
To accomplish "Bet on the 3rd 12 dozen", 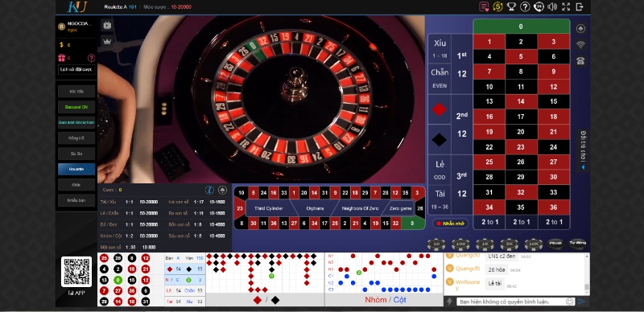I will 462,184.
